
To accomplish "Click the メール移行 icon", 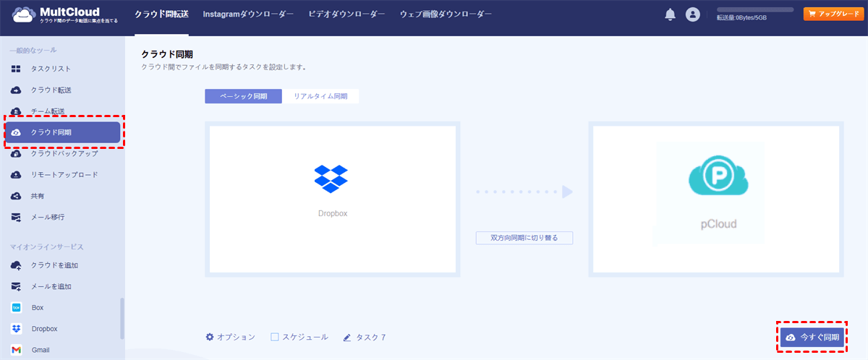I will coord(16,217).
